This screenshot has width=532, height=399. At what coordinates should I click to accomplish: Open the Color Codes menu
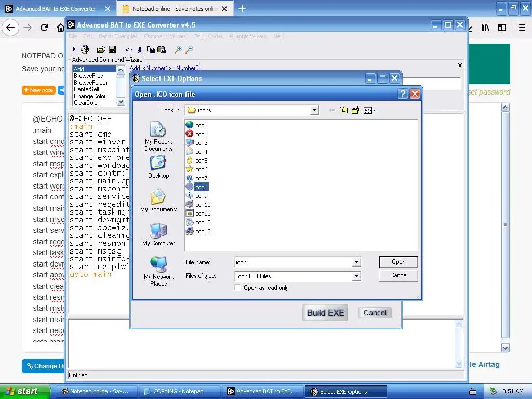[x=208, y=36]
